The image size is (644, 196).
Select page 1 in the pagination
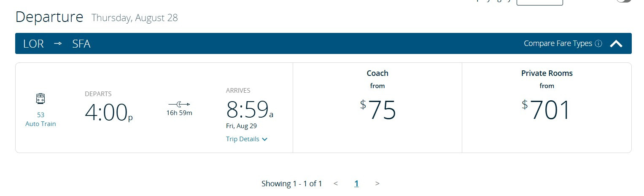pos(356,183)
